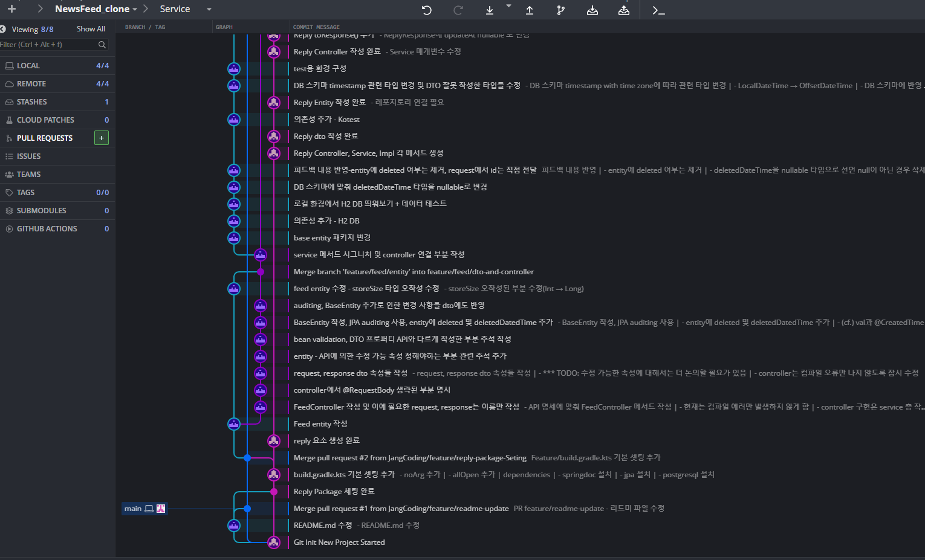
Task: Expand the GITHUB ACTIONS section
Action: pos(57,229)
